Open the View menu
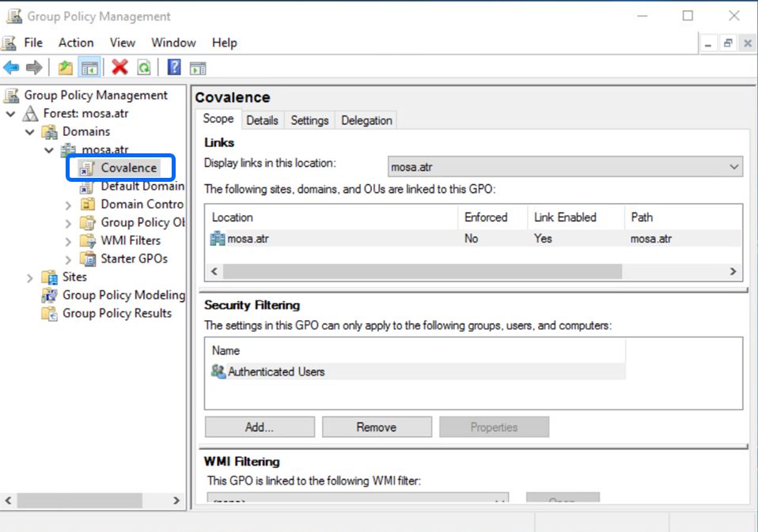The image size is (758, 532). click(123, 43)
